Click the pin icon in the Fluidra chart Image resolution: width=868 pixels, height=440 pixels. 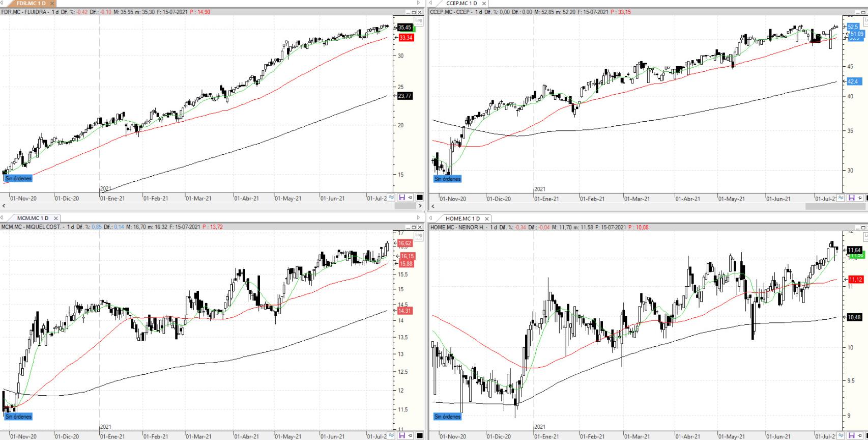pyautogui.click(x=410, y=198)
